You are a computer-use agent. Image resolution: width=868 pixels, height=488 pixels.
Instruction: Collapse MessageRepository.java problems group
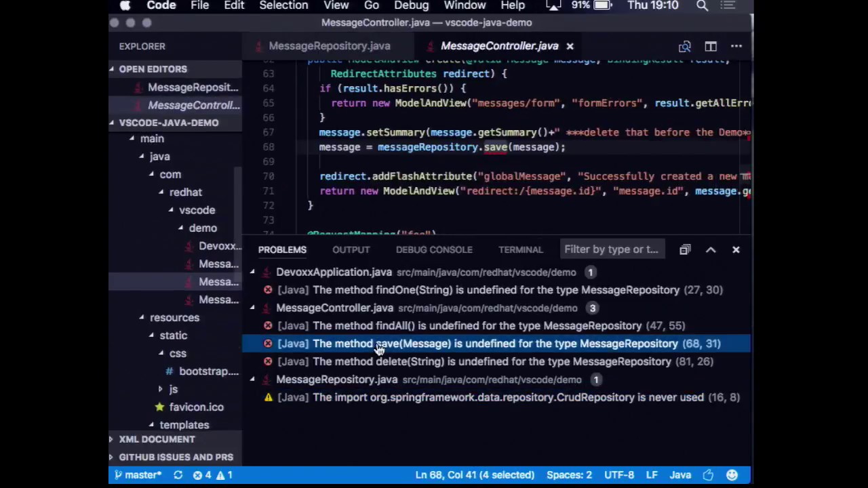point(252,380)
